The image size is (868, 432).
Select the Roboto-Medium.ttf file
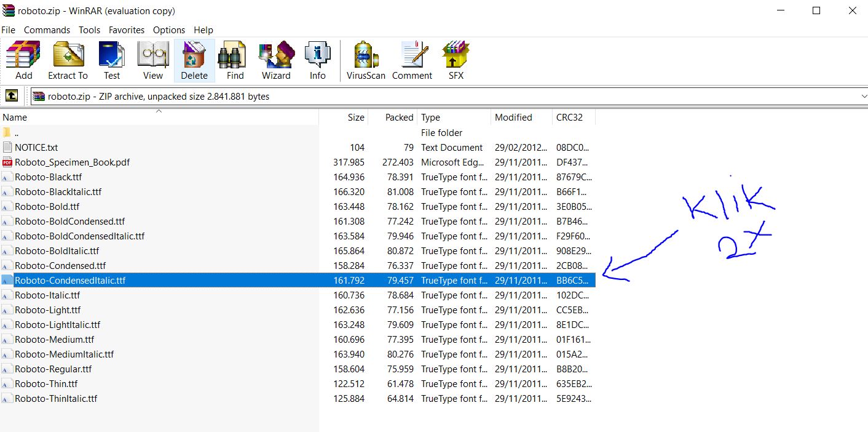pyautogui.click(x=54, y=340)
